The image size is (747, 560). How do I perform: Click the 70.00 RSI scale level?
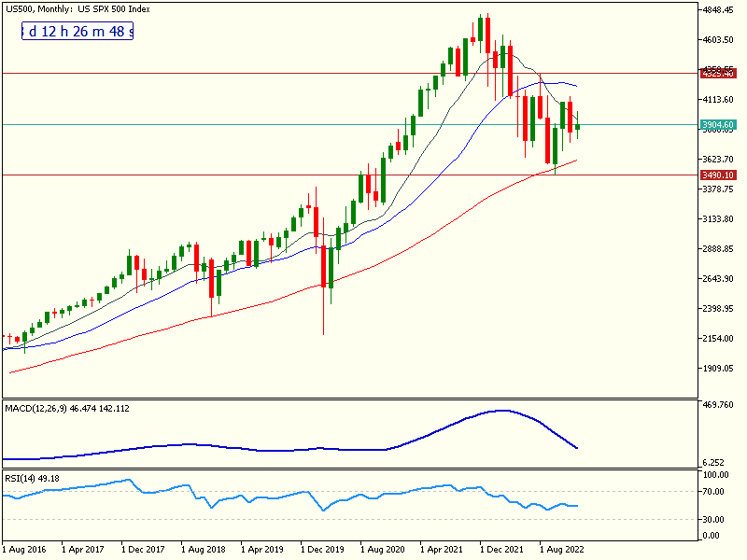click(x=716, y=491)
